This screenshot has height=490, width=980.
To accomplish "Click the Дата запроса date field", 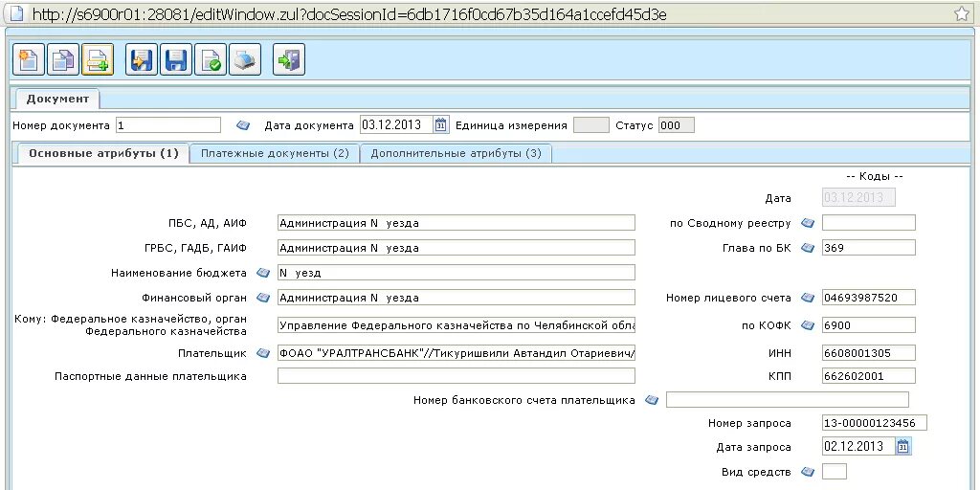I will pos(859,446).
